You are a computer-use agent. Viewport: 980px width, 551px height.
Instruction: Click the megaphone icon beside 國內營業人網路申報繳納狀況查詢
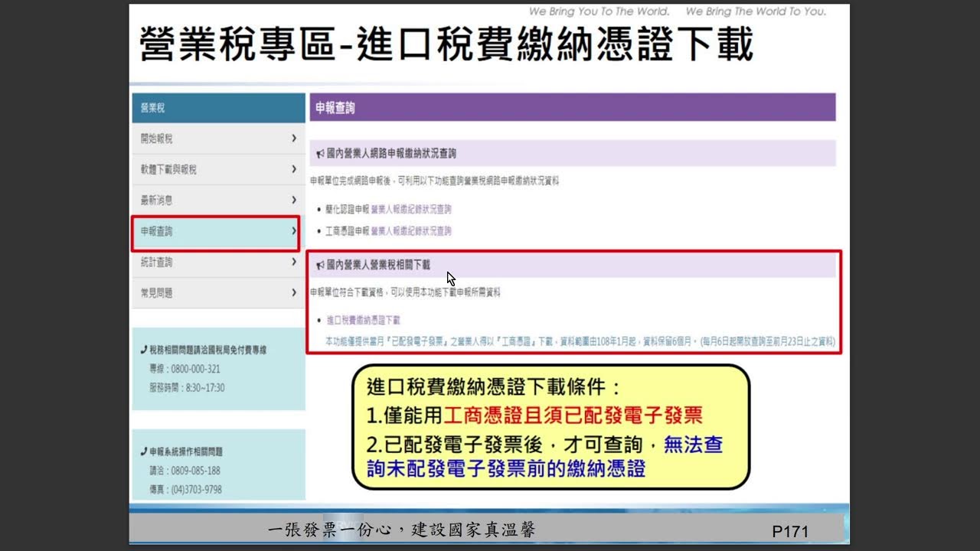320,154
